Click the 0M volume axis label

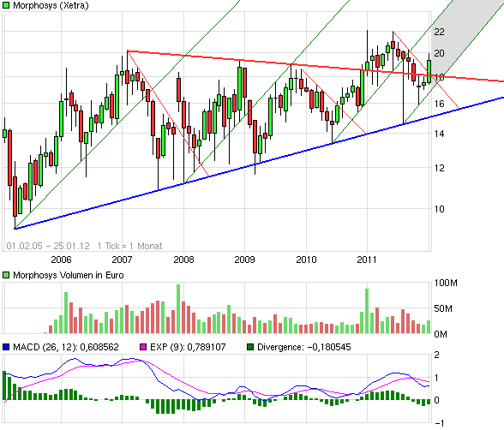coord(441,334)
